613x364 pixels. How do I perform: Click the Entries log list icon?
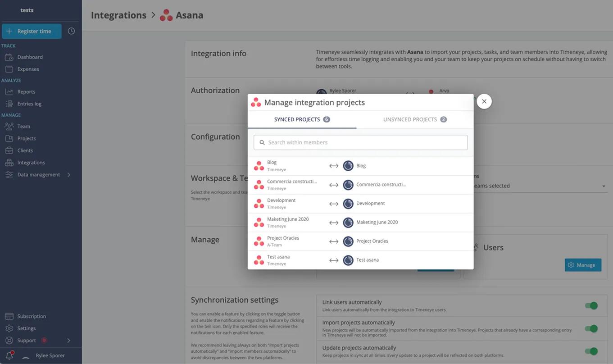click(9, 104)
